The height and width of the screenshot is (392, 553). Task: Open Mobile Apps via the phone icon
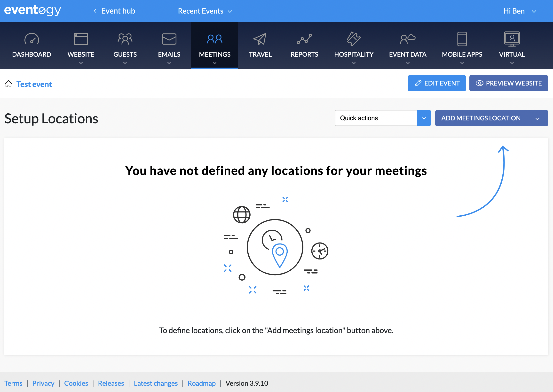pyautogui.click(x=462, y=39)
